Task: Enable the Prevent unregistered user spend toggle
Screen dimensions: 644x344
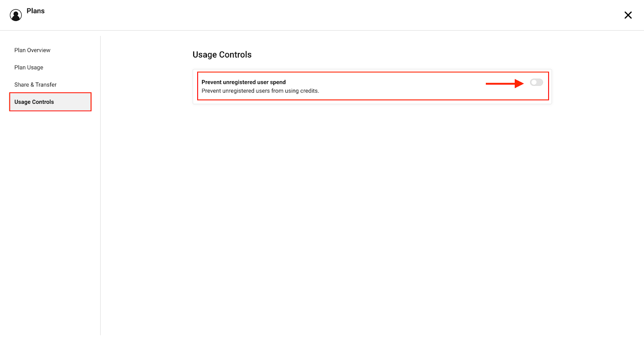Action: 536,82
